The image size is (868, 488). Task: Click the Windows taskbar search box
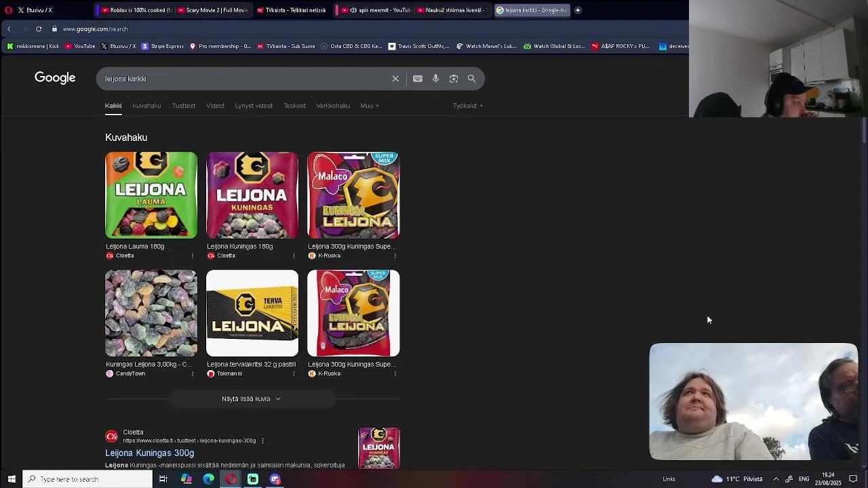click(x=87, y=479)
